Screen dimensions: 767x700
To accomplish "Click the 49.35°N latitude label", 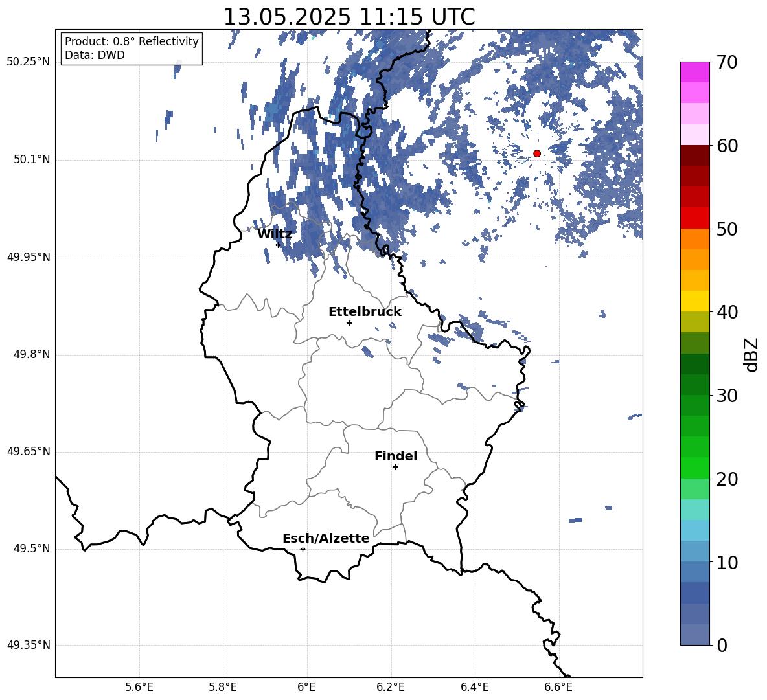I will 29,646.
